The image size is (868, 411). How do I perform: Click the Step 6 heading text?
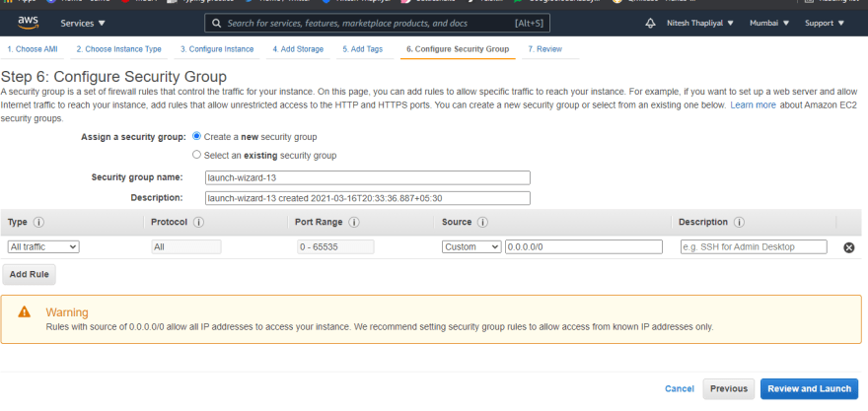pos(114,76)
